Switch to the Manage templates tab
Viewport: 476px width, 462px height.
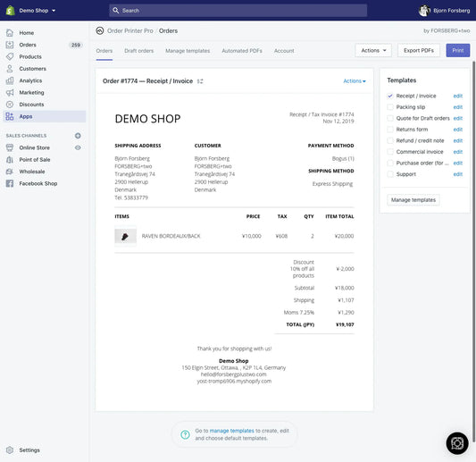click(188, 51)
